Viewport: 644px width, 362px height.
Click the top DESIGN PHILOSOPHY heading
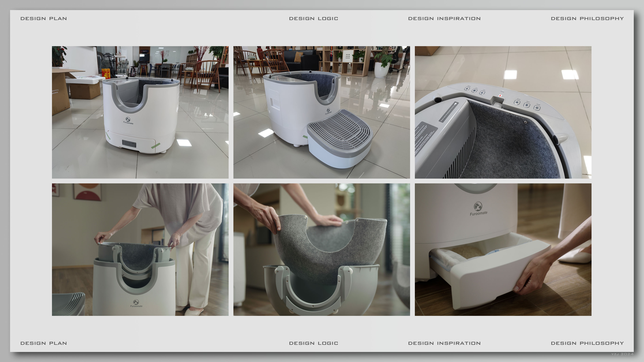click(587, 19)
